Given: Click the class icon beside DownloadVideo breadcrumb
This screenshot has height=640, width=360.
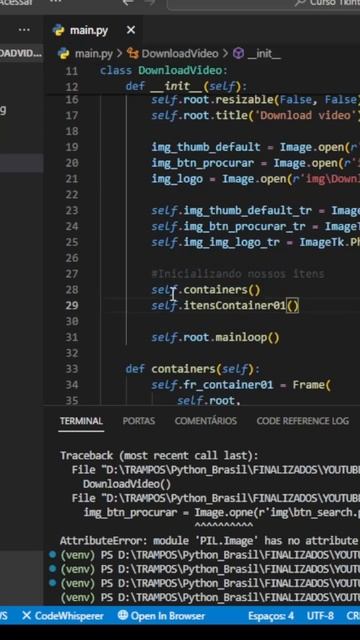Looking at the screenshot, I should (132, 53).
